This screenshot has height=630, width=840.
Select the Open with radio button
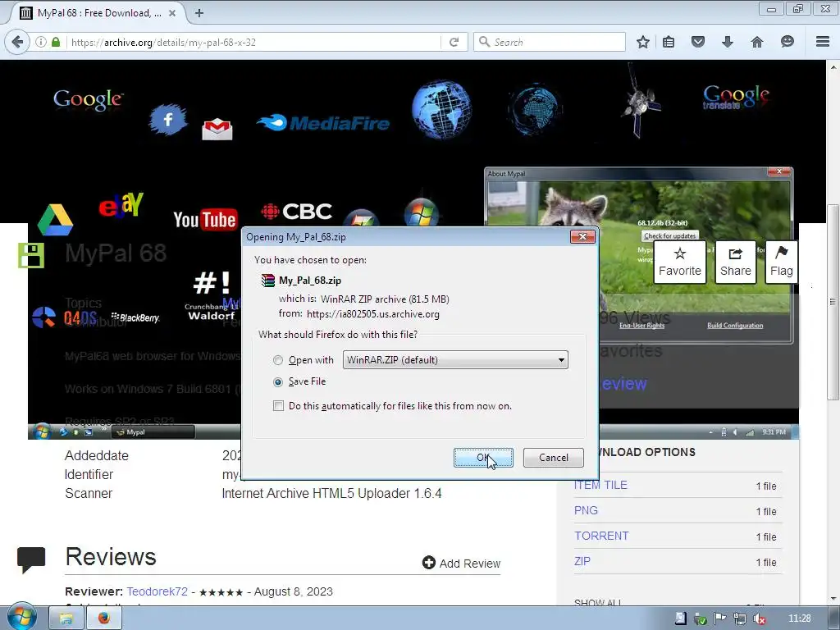pos(278,361)
